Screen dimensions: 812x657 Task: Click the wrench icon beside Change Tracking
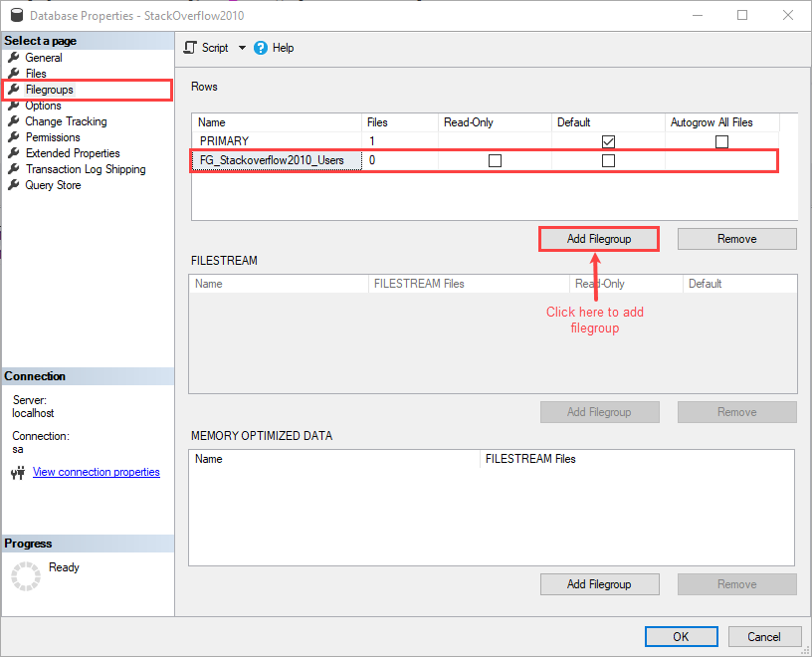(14, 121)
